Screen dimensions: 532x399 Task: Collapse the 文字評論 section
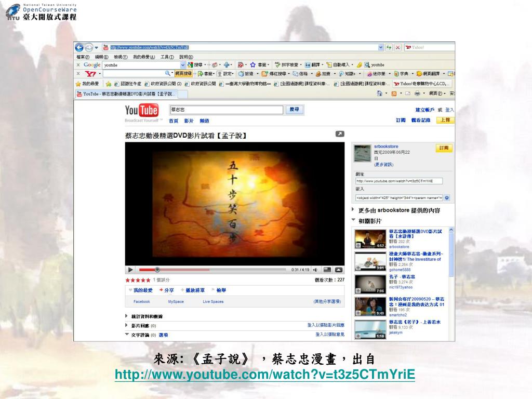pos(140,335)
